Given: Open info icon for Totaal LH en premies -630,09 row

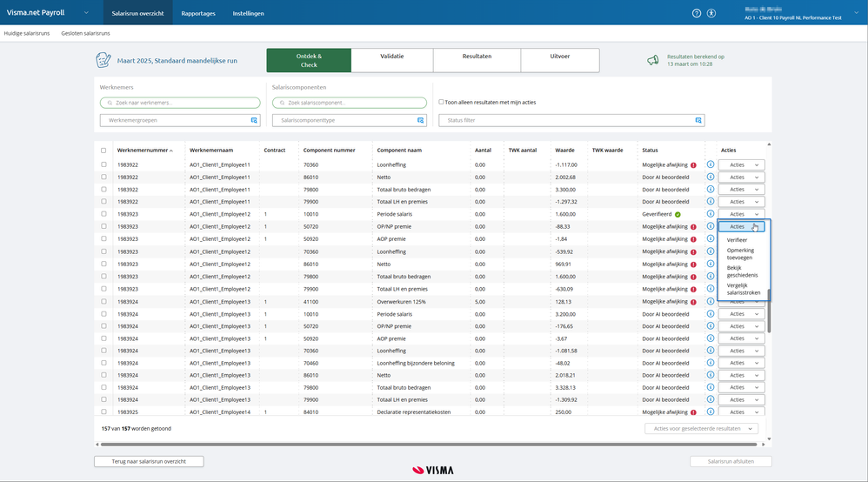Looking at the screenshot, I should 711,289.
